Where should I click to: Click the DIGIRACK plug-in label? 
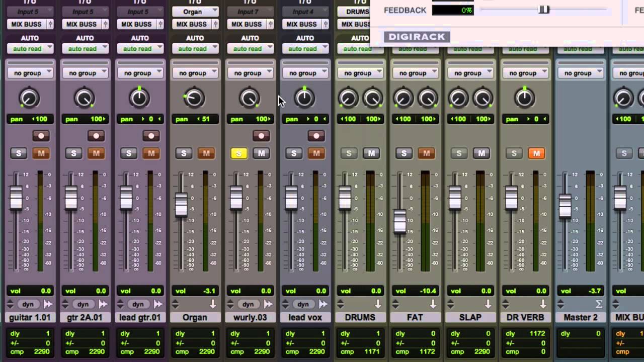coord(417,37)
